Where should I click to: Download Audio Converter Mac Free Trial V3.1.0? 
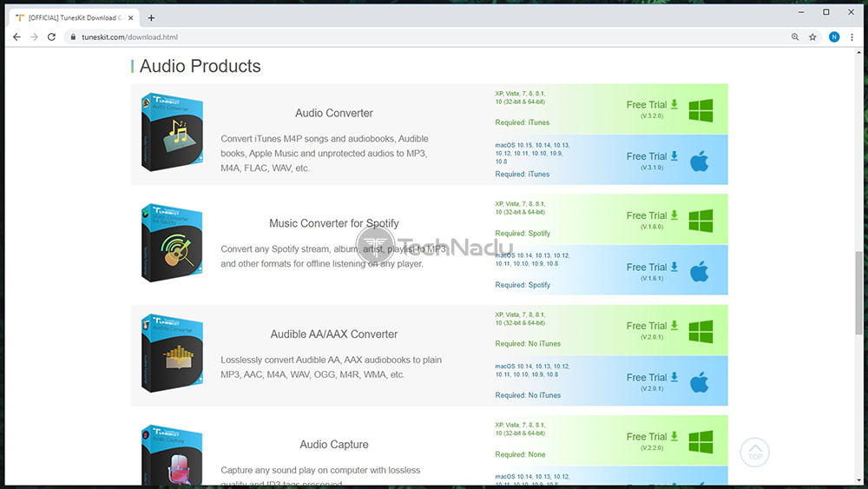click(652, 161)
